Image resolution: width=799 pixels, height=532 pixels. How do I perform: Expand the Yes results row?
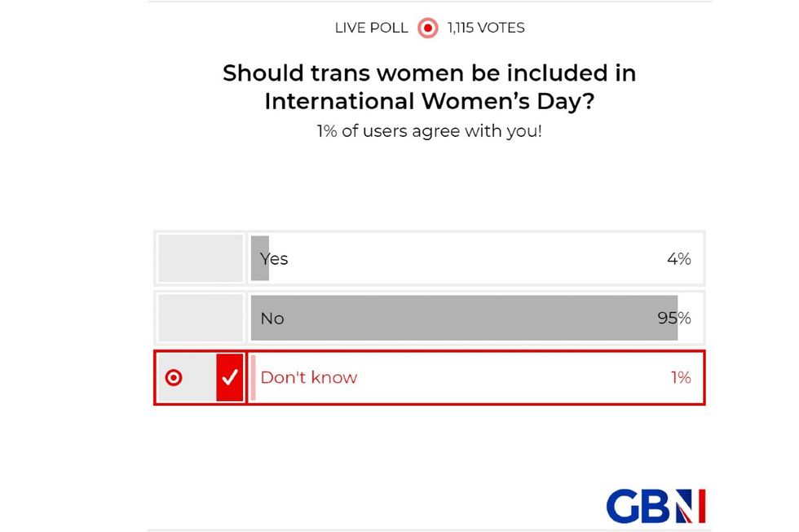[x=428, y=258]
